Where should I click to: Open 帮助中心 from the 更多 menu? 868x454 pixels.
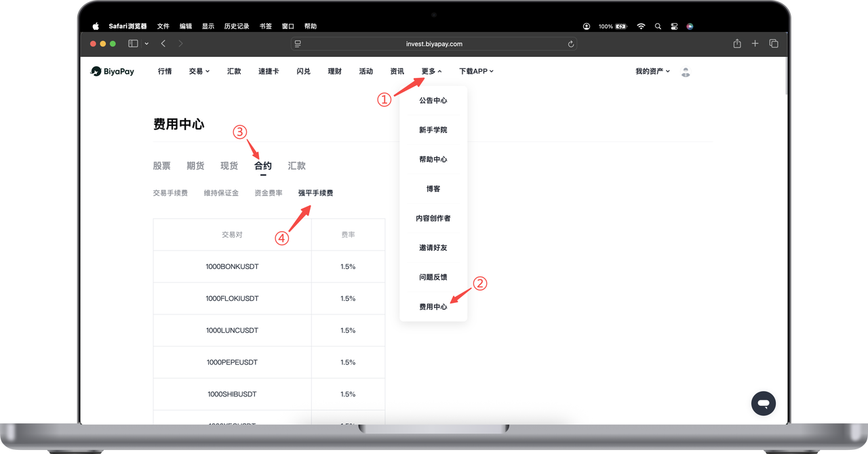click(x=433, y=159)
